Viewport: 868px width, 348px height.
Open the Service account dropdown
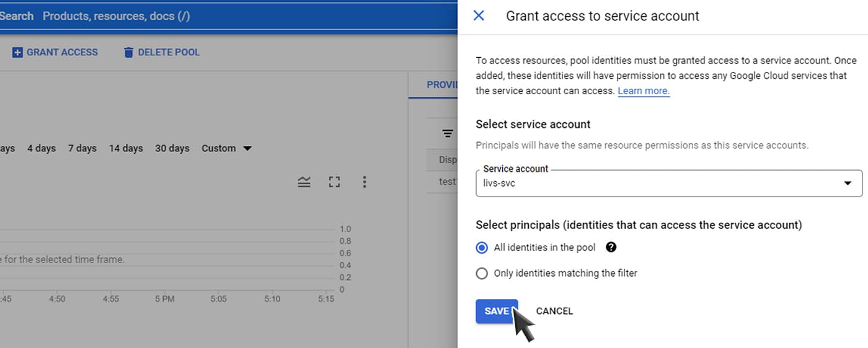point(669,184)
